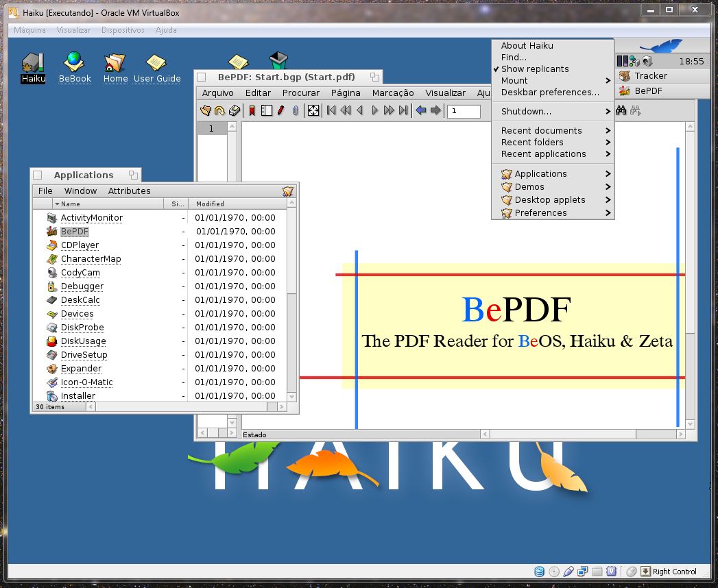Viewport: 718px width, 588px height.
Task: Select CharacterMap in the Applications list
Action: [x=91, y=259]
